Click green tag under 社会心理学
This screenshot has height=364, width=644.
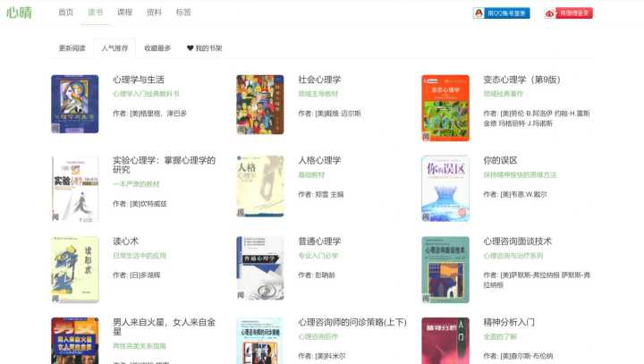click(318, 94)
